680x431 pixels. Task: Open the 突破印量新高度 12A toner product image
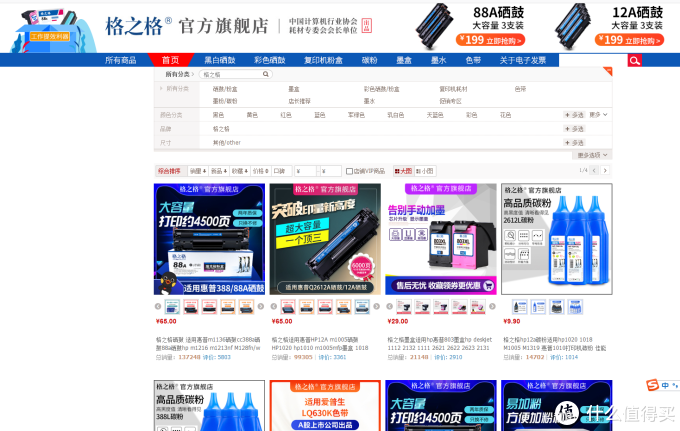(325, 239)
